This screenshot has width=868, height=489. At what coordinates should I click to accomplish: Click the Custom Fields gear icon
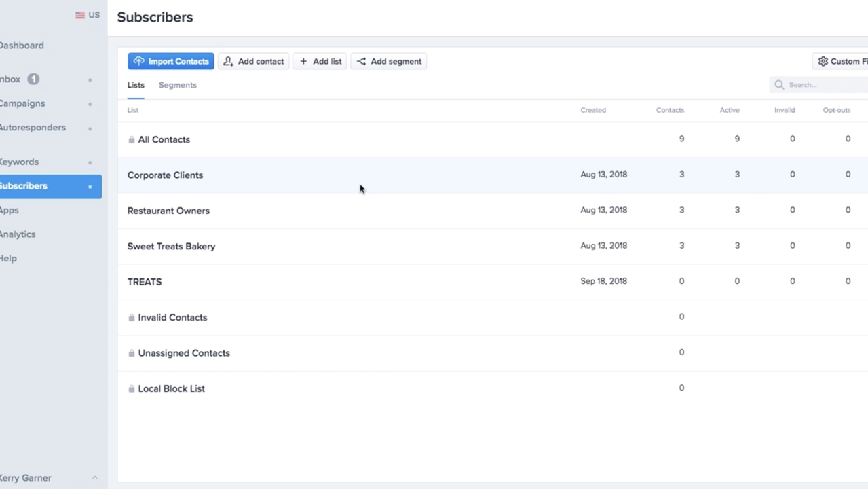(823, 61)
